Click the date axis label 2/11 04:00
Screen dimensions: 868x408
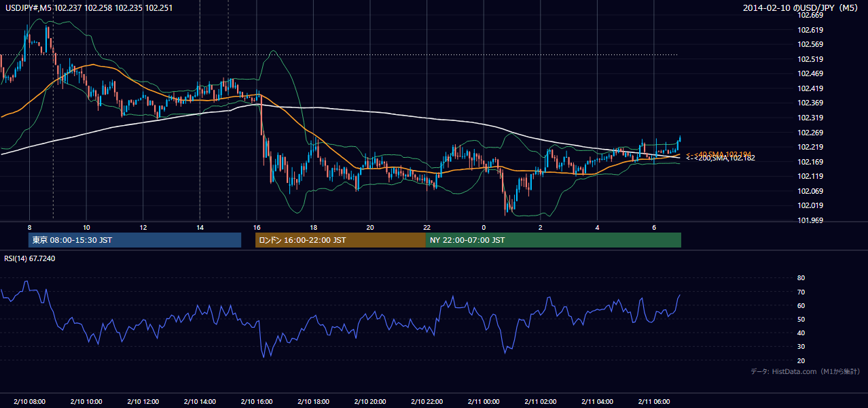point(597,402)
